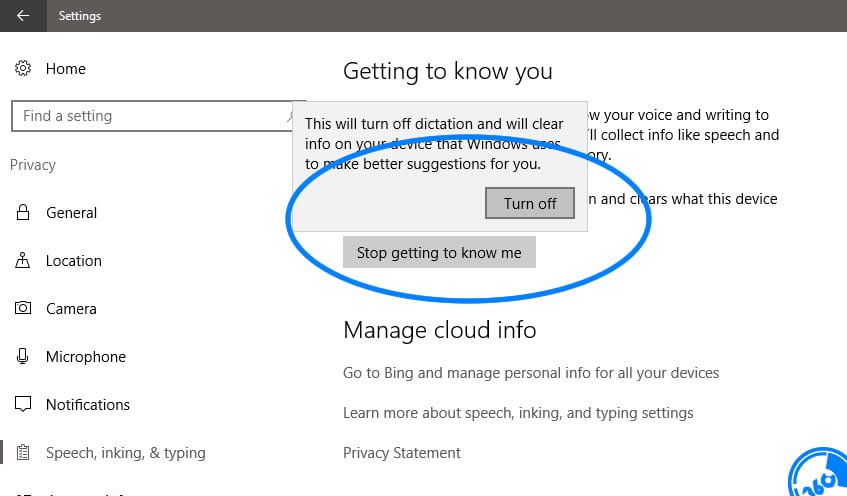Image resolution: width=847 pixels, height=496 pixels.
Task: Confirm with the Turn off button
Action: pyautogui.click(x=530, y=203)
